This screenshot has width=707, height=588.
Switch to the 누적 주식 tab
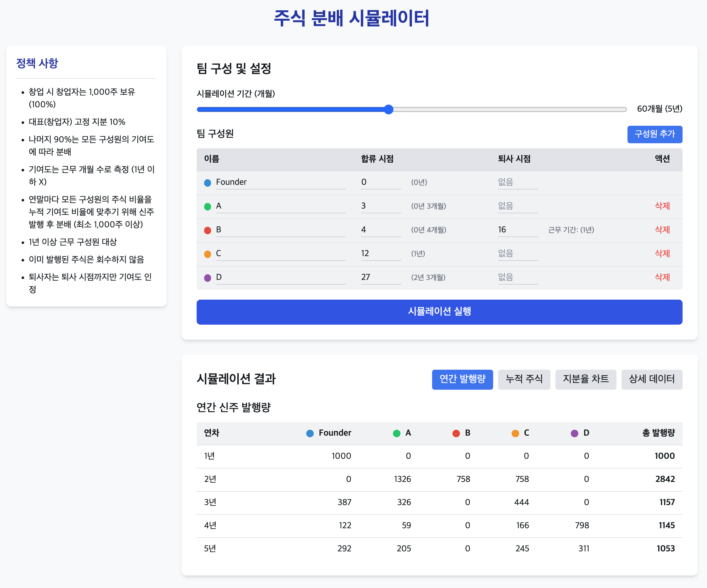click(524, 379)
